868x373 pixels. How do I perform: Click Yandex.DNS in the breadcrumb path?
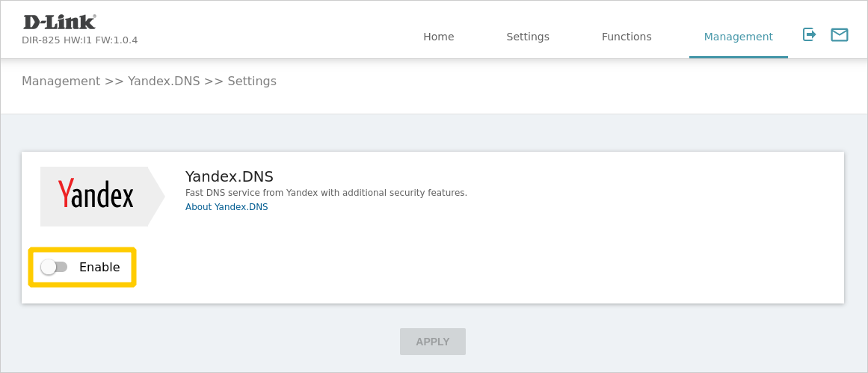click(164, 81)
